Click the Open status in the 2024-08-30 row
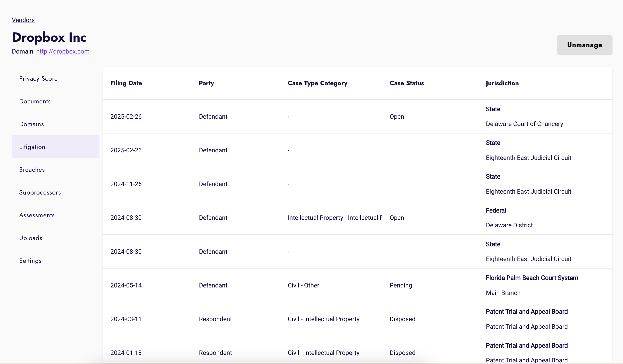This screenshot has height=364, width=623. point(397,218)
